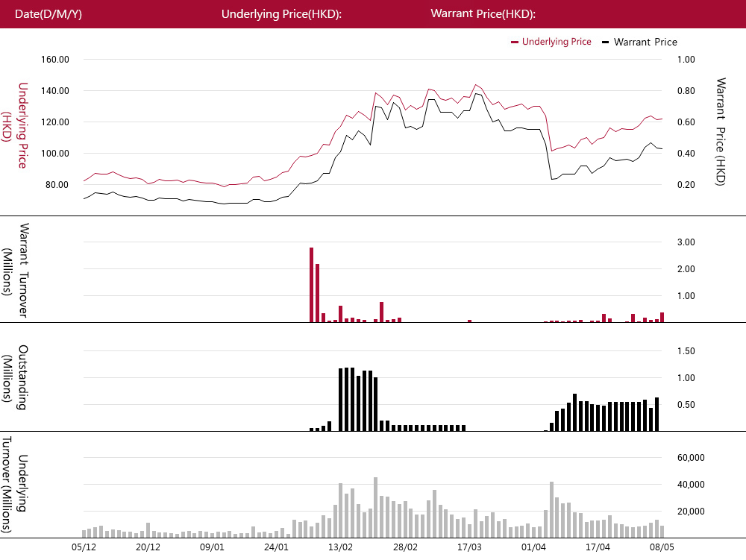Click the Warrant Turnover (Millions) axis title
The image size is (746, 560).
15,270
